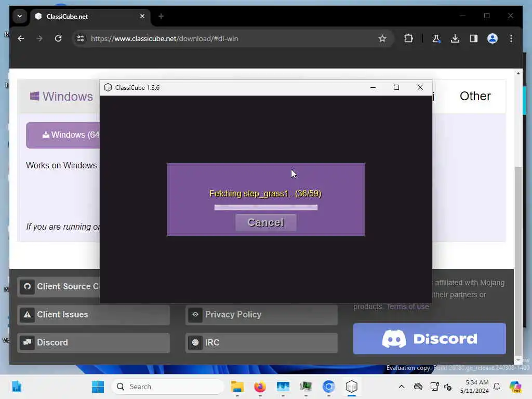Go back in Chrome browser
The height and width of the screenshot is (399, 532).
point(21,38)
